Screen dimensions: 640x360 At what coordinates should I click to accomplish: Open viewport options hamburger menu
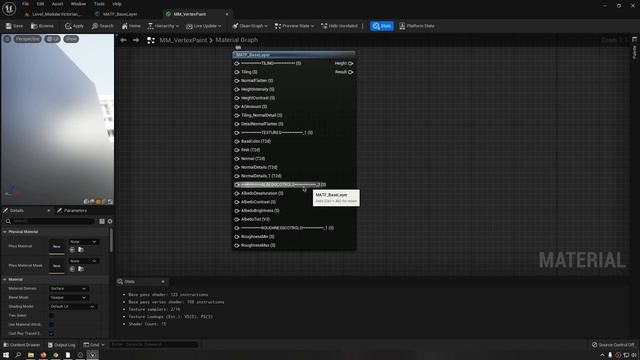coord(7,39)
